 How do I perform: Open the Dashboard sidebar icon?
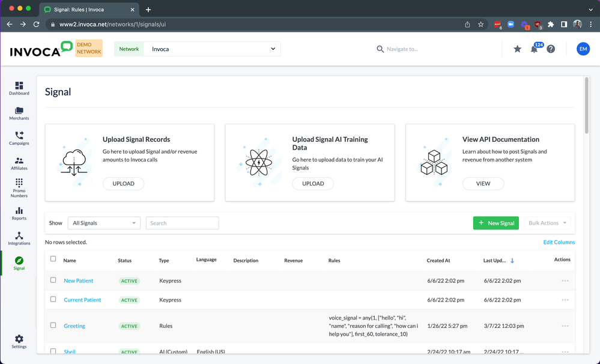(x=19, y=85)
